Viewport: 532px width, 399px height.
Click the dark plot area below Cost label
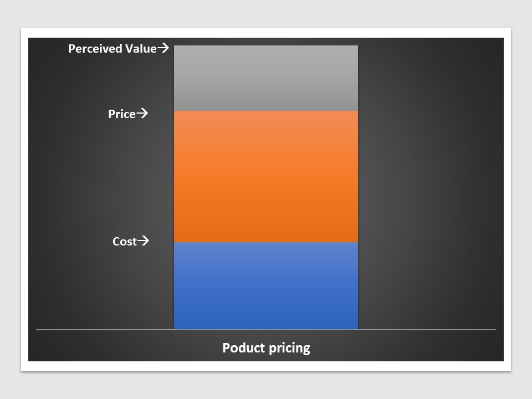click(x=102, y=288)
